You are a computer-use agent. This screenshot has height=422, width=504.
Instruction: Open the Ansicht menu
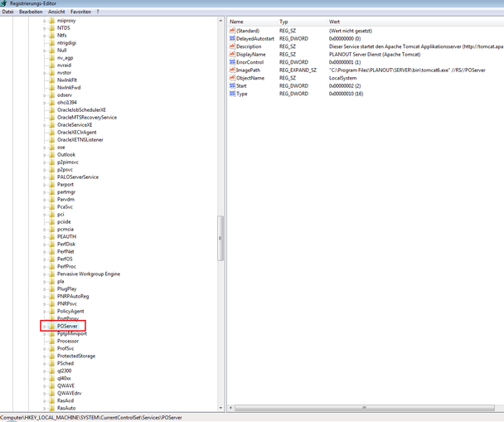(56, 12)
